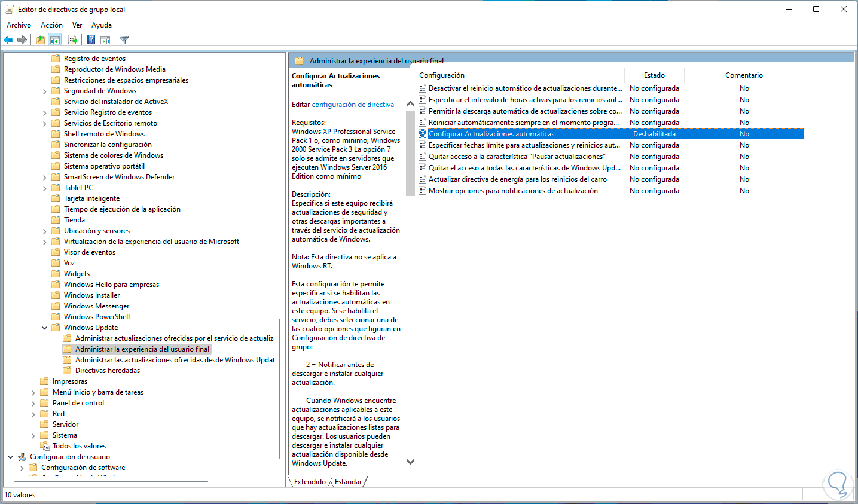Collapse the Windows Update tree node
Screen dimensions: 858x504
click(x=45, y=328)
